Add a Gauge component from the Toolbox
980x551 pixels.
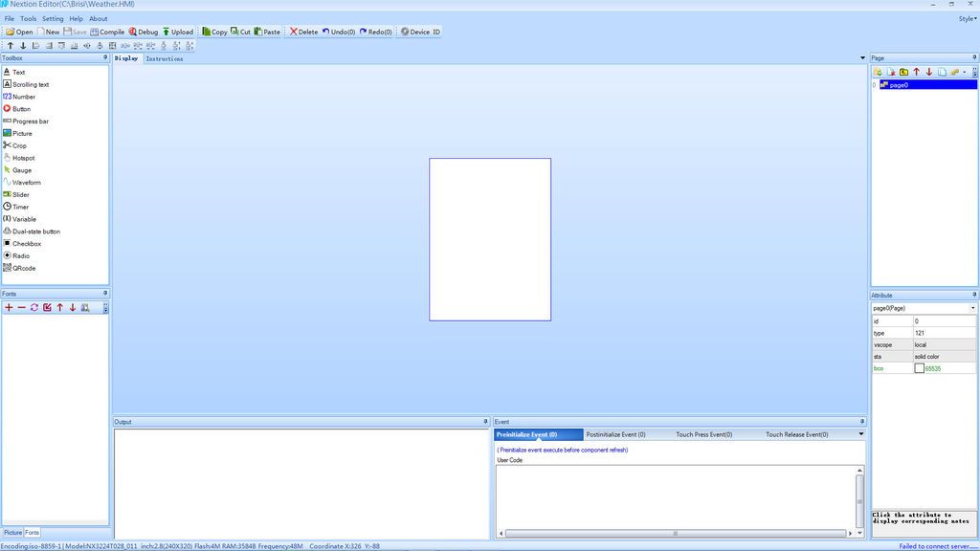tap(20, 169)
